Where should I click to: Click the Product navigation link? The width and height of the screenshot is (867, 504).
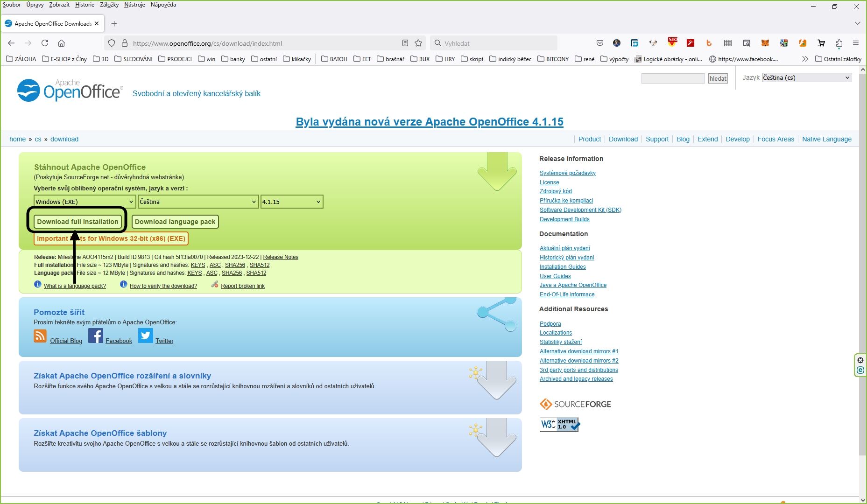click(590, 139)
